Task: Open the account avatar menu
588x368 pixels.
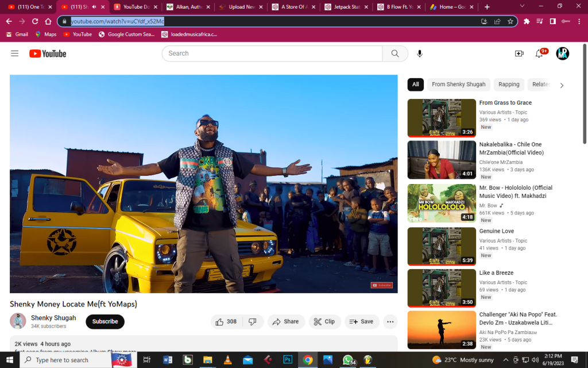Action: [x=562, y=53]
